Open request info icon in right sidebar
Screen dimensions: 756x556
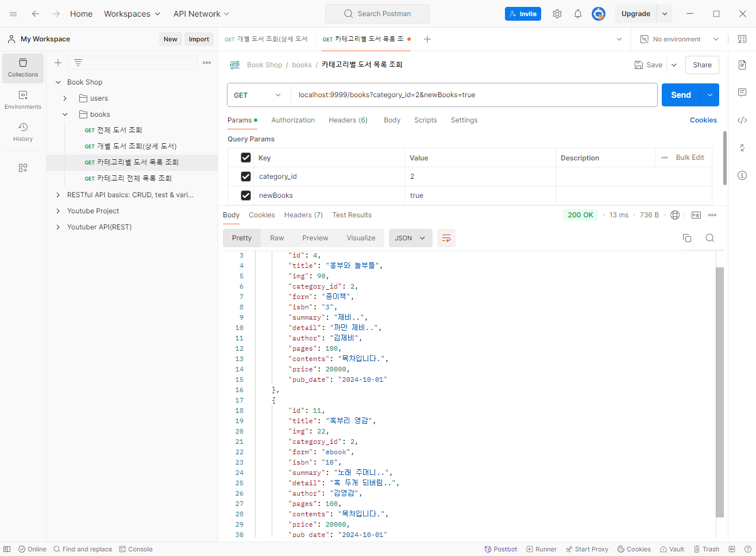pos(742,175)
